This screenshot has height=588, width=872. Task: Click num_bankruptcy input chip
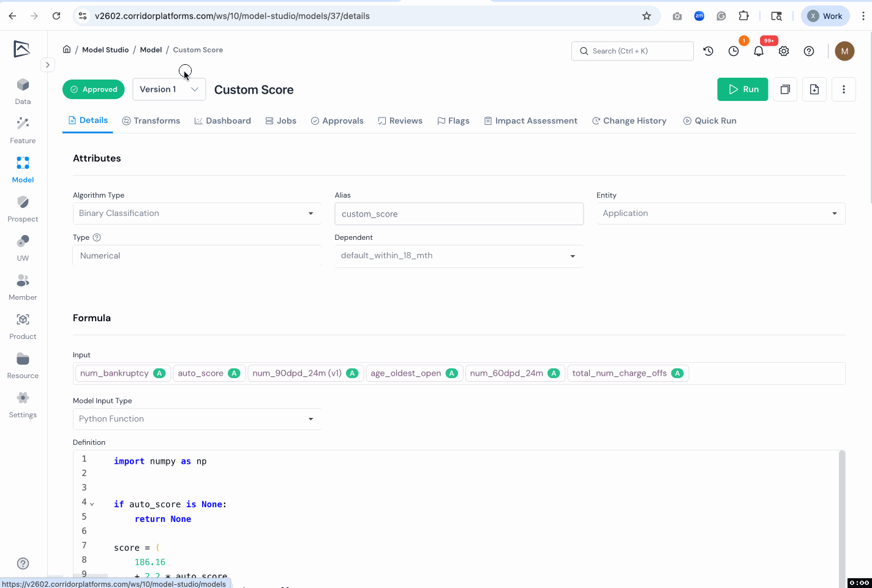[122, 373]
